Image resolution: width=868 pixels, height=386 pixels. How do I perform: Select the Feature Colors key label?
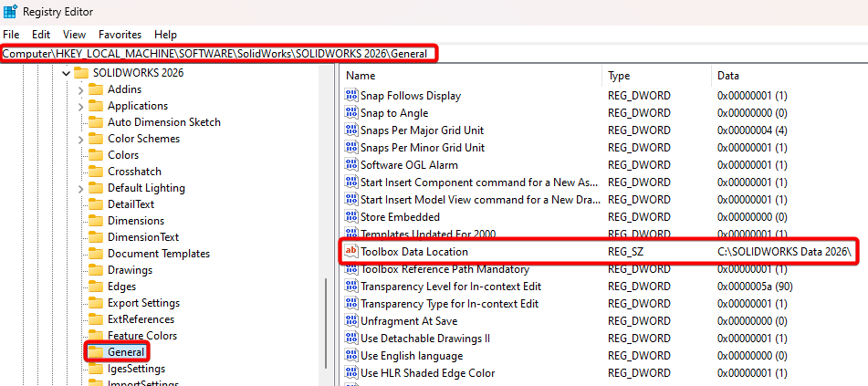[x=142, y=336]
